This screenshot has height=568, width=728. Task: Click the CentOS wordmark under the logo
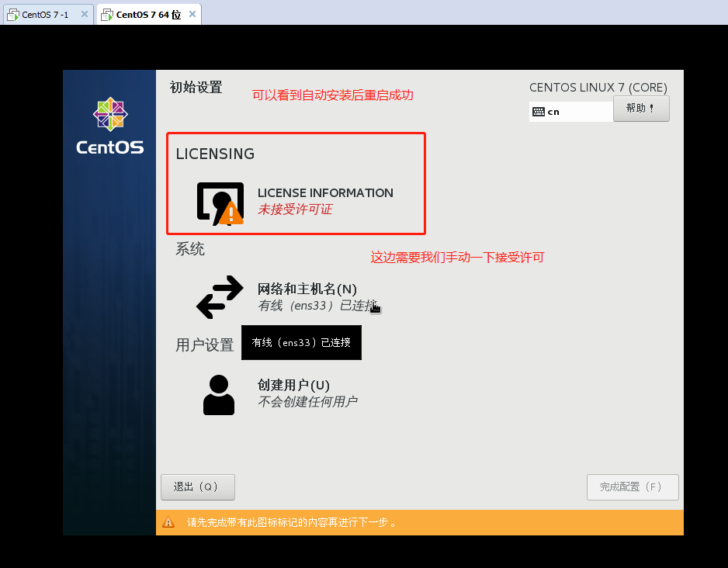[110, 147]
